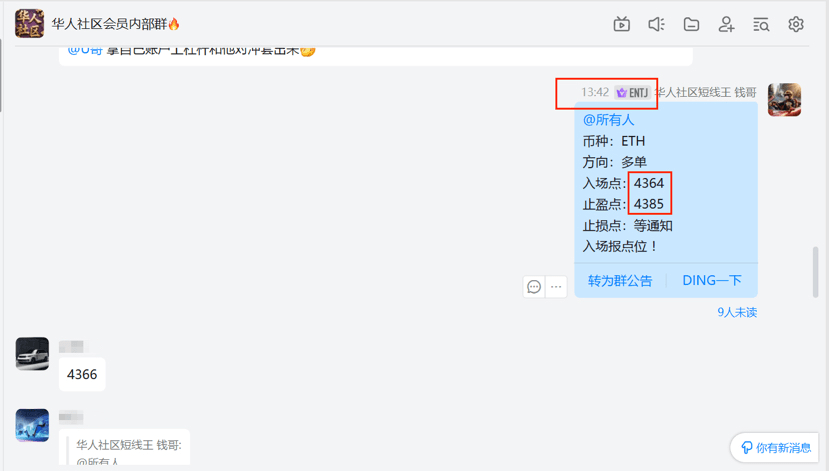Click the @所有人 mention in message

[x=608, y=120]
